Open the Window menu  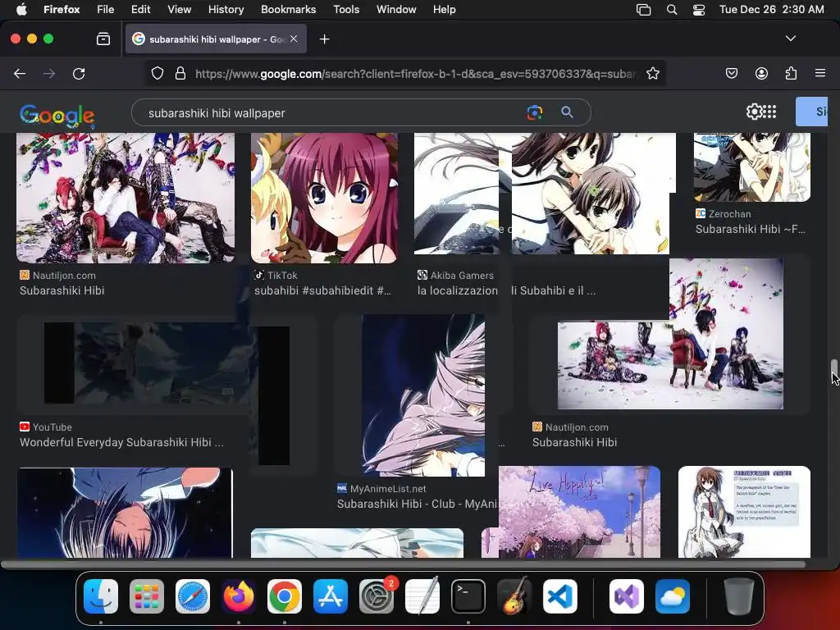pos(396,9)
